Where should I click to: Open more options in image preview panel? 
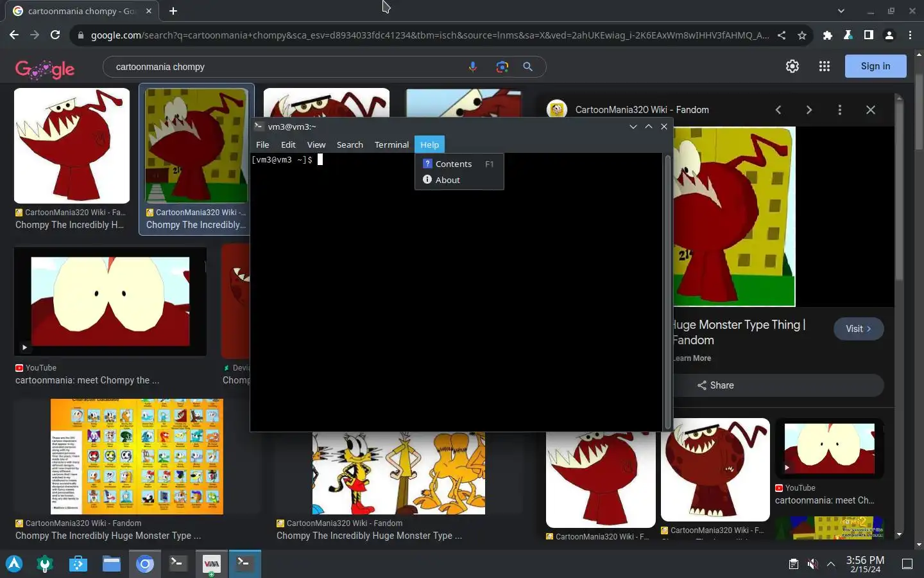pyautogui.click(x=839, y=110)
